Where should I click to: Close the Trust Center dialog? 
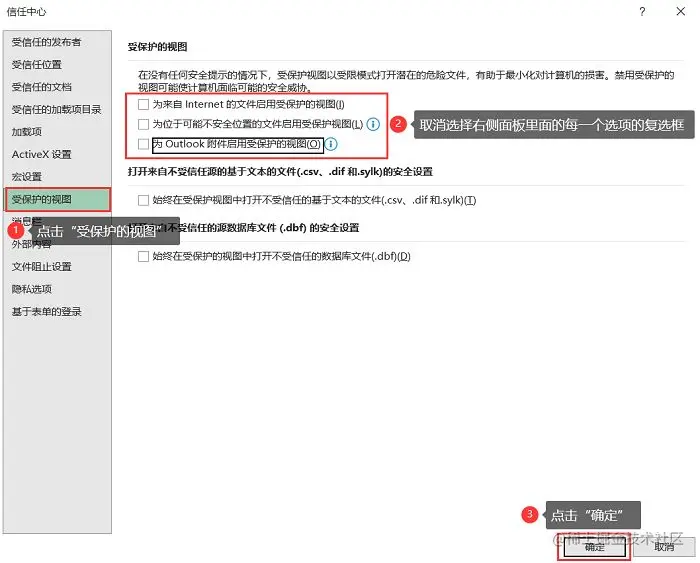(x=680, y=11)
